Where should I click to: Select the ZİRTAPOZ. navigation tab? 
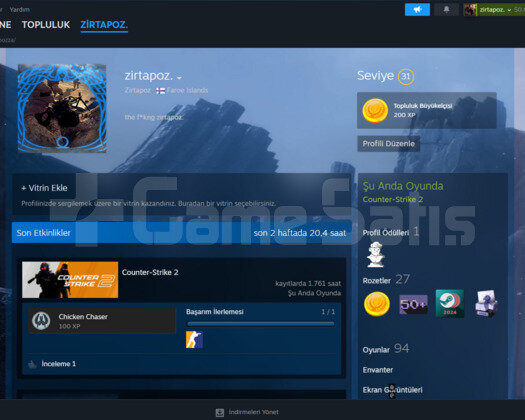[104, 25]
